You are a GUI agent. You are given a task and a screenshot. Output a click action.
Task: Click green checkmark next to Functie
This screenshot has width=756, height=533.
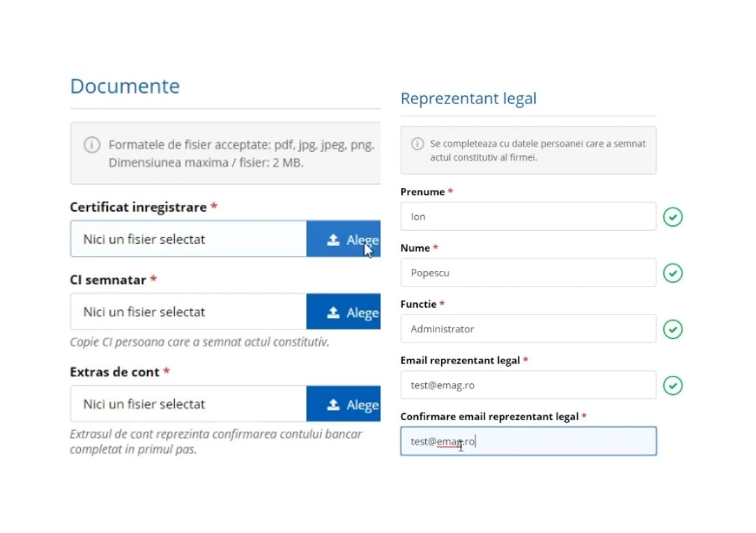coord(672,329)
